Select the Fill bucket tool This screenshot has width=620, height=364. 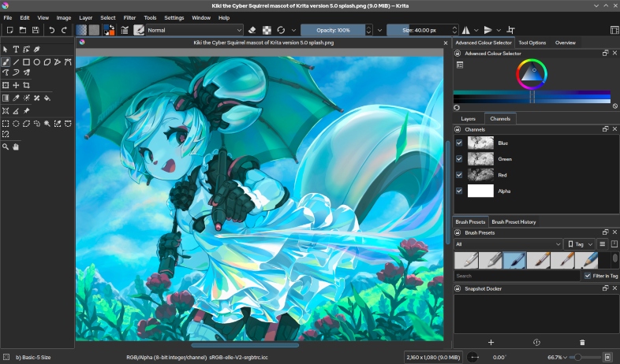tap(47, 98)
